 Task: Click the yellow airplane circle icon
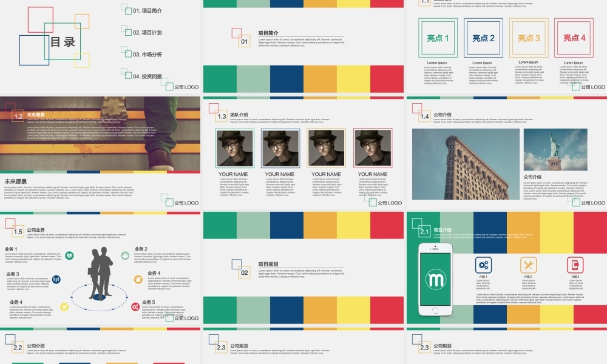tap(65, 307)
